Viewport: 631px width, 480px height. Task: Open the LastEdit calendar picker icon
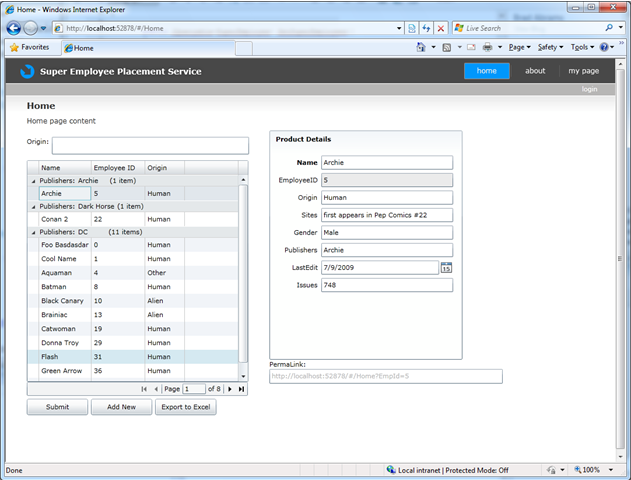446,267
